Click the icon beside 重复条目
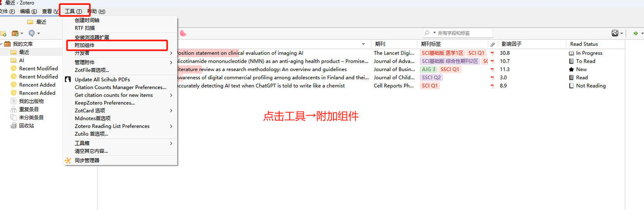The height and width of the screenshot is (210, 644). [13, 109]
